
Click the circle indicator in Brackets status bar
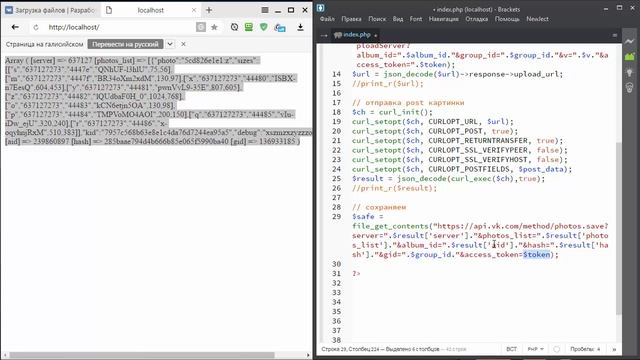click(x=556, y=349)
